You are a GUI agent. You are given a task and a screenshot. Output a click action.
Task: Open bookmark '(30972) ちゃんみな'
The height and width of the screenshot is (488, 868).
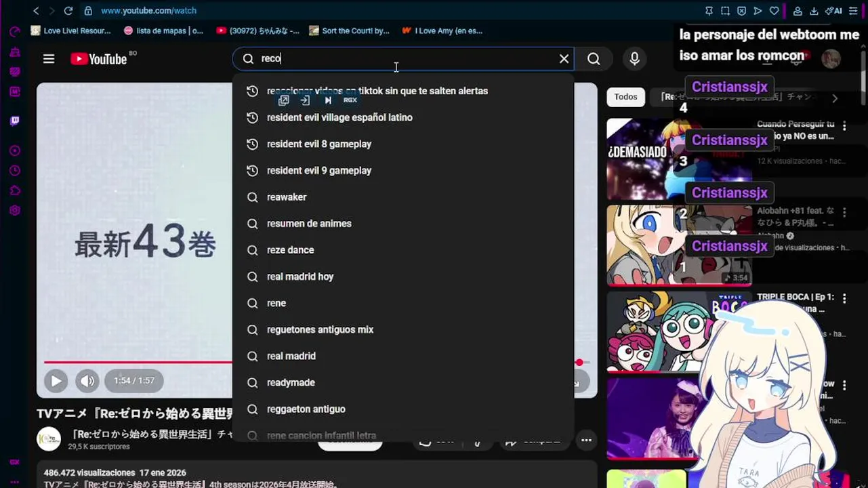coord(257,30)
